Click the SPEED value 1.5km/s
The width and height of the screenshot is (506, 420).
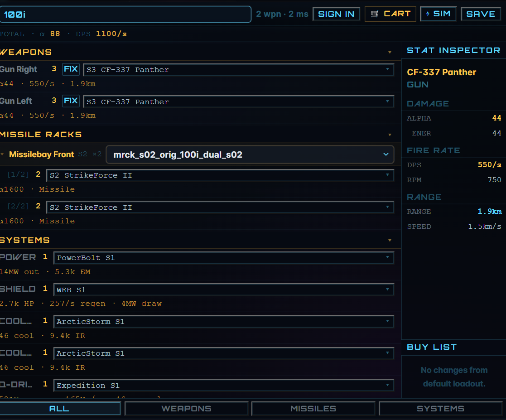485,227
